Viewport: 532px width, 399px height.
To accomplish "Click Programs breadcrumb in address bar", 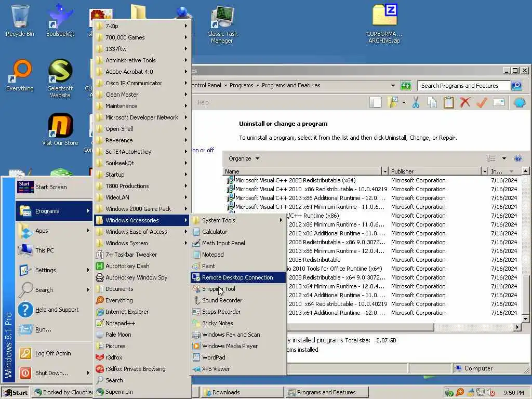I will pyautogui.click(x=241, y=86).
